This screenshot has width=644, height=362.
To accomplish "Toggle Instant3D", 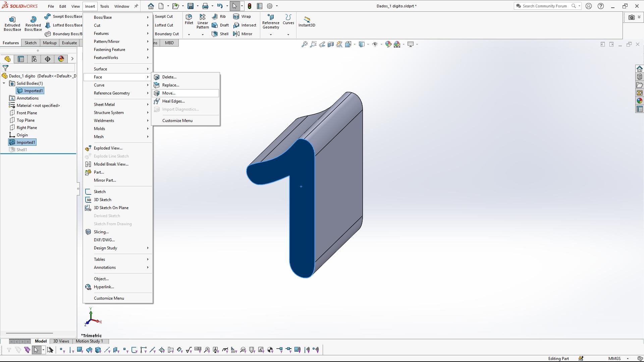I will coord(307,21).
